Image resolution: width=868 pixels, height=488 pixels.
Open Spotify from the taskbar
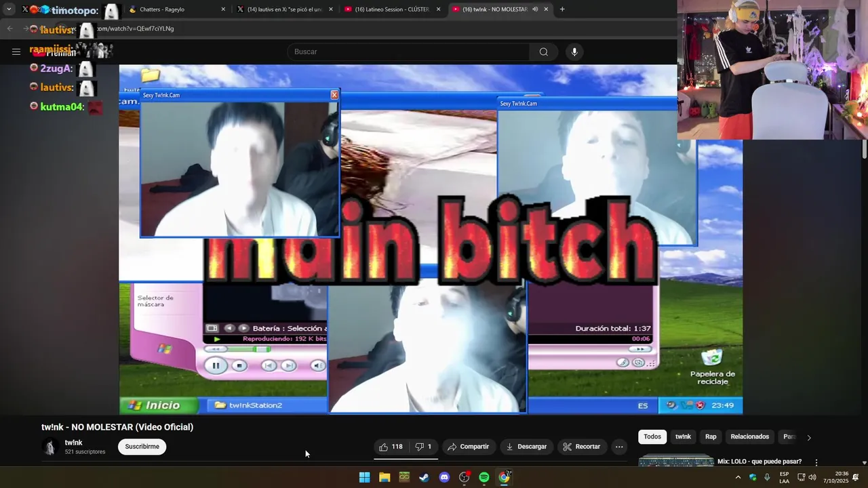[x=484, y=477]
